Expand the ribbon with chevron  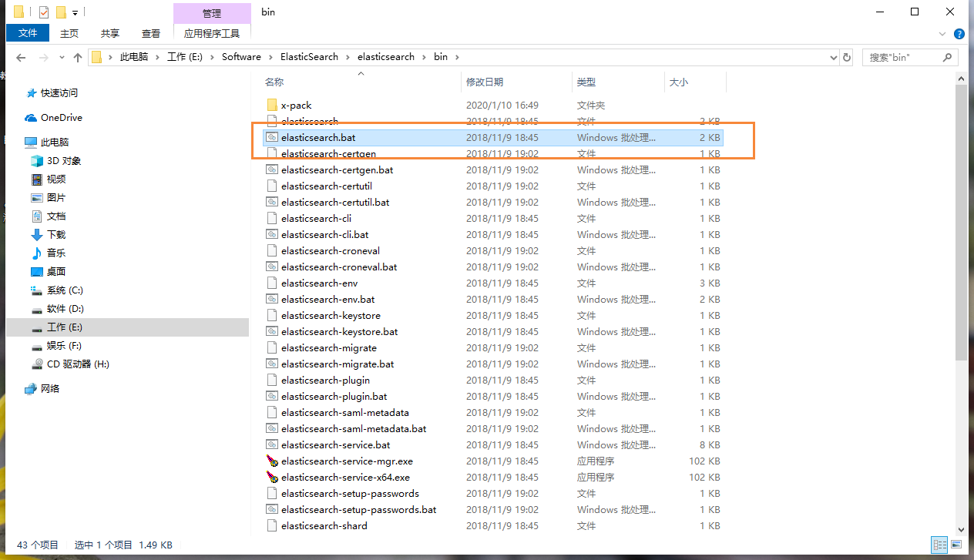(943, 34)
